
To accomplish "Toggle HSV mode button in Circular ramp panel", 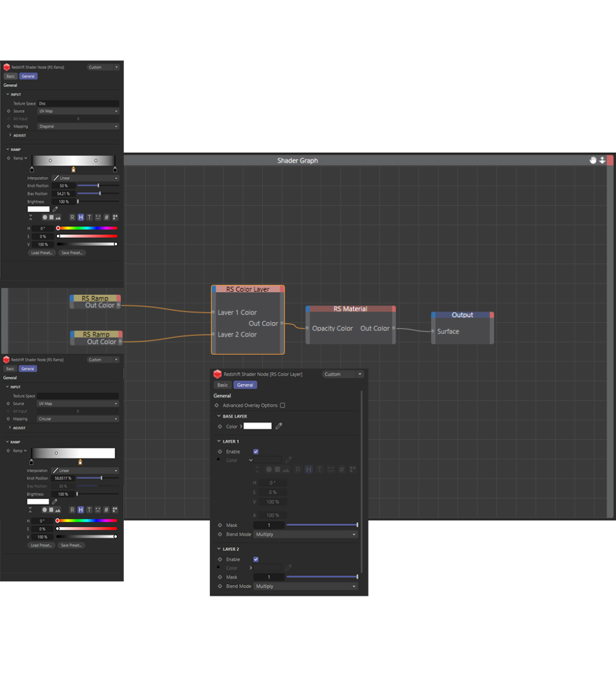I will pos(80,510).
